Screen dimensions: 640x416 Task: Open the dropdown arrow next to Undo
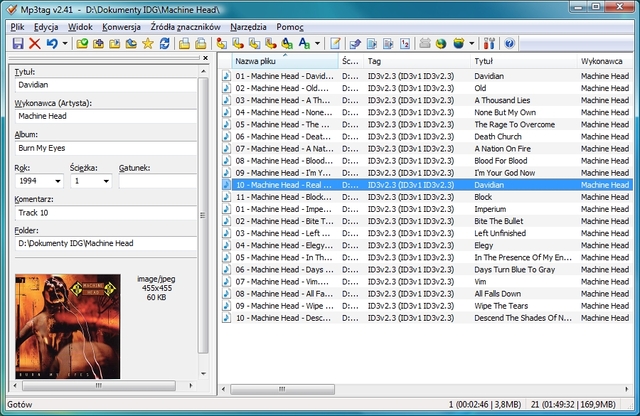pyautogui.click(x=65, y=43)
